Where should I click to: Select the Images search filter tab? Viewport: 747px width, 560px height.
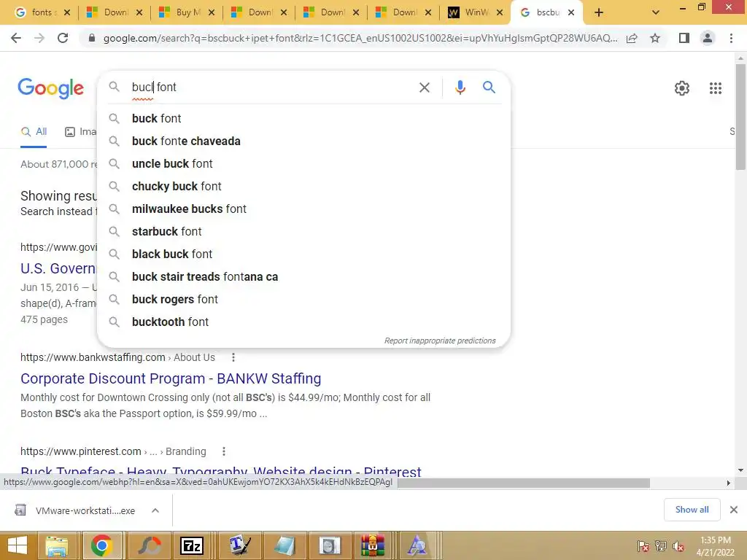point(80,132)
